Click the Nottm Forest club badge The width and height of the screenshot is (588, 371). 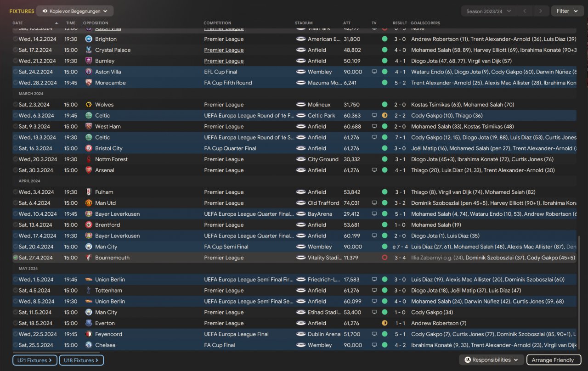[89, 159]
